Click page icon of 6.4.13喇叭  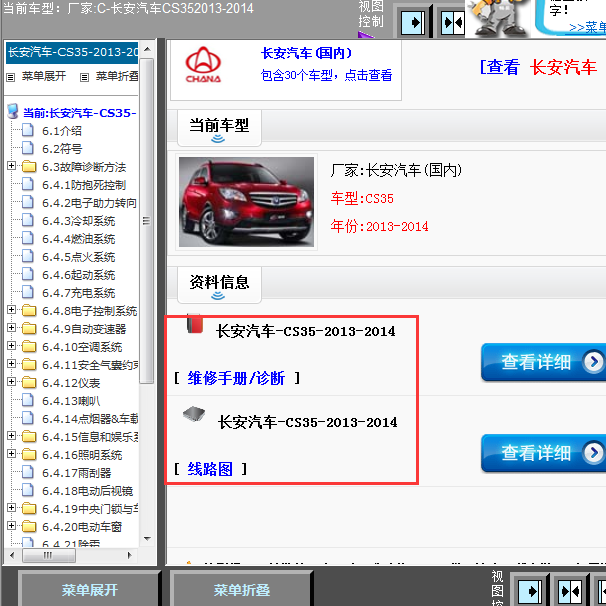coord(27,400)
